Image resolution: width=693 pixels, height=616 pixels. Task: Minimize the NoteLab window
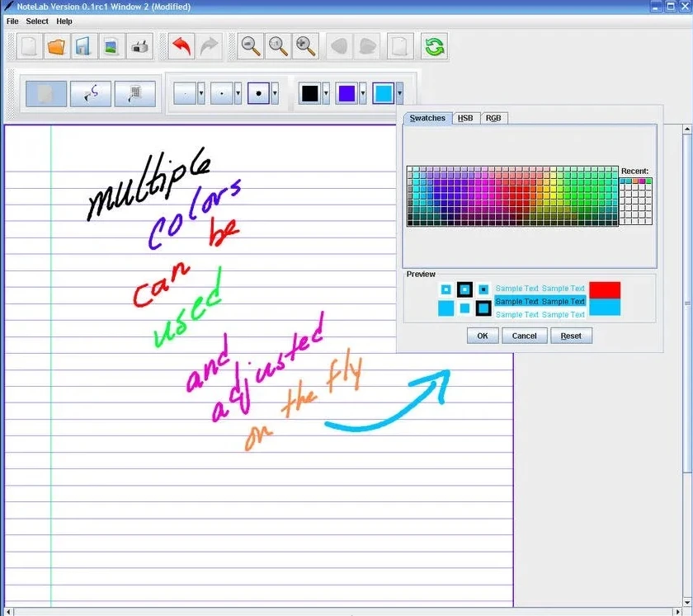coord(657,7)
